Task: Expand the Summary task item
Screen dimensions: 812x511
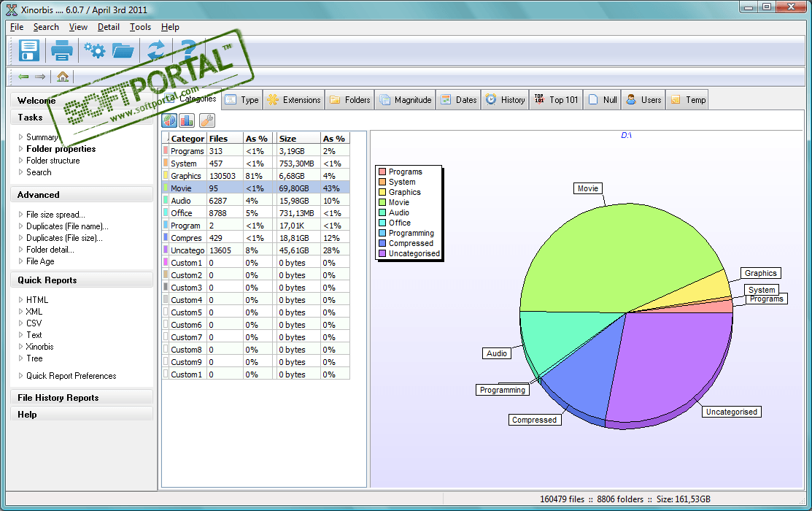Action: click(20, 137)
